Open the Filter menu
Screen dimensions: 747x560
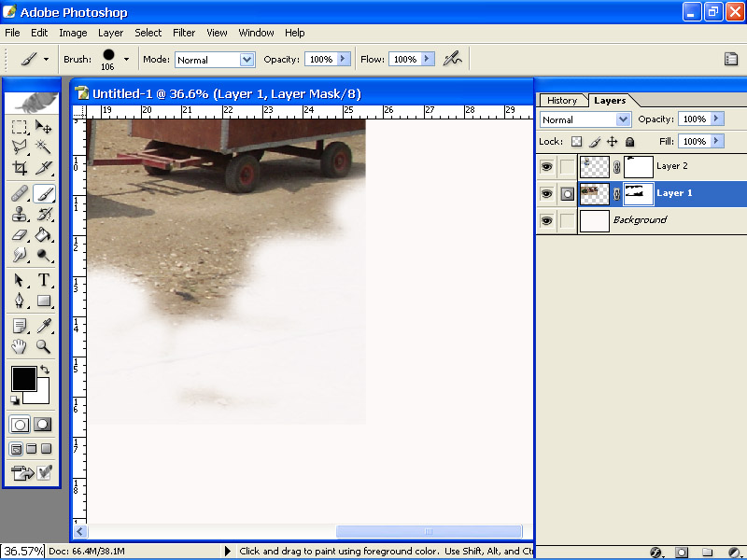pos(184,33)
